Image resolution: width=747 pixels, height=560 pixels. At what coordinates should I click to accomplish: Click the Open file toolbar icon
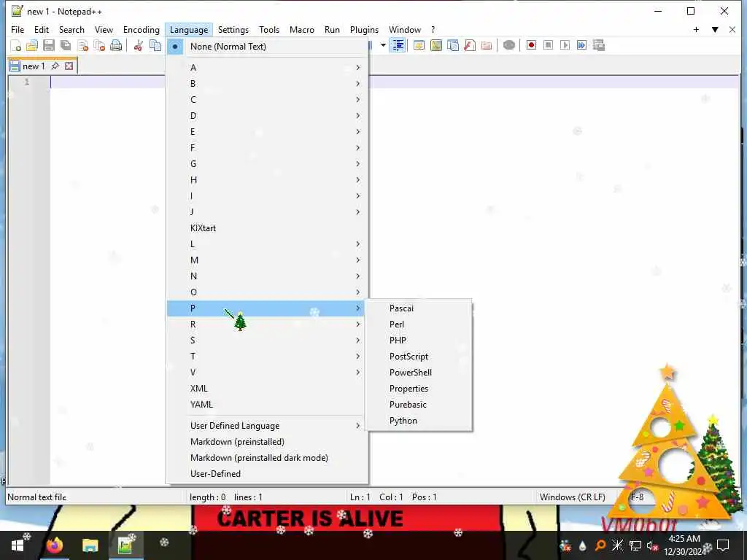tap(32, 46)
